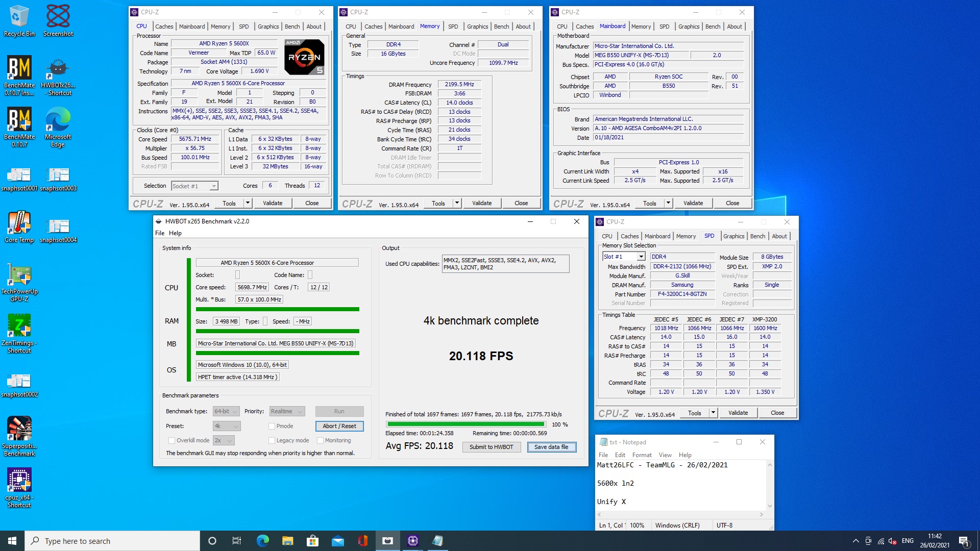Switch to Caches tab in first CPU-Z
The height and width of the screenshot is (551, 980).
[164, 27]
